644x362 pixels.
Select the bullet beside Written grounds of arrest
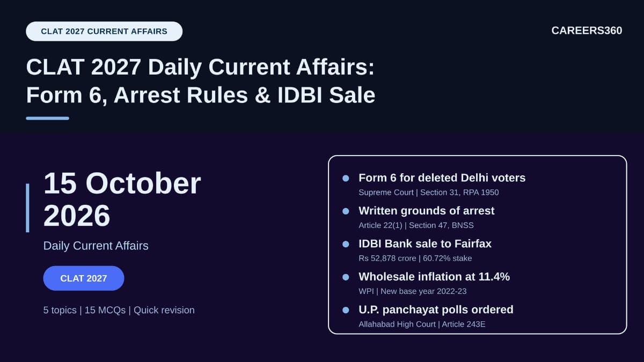[x=346, y=211]
